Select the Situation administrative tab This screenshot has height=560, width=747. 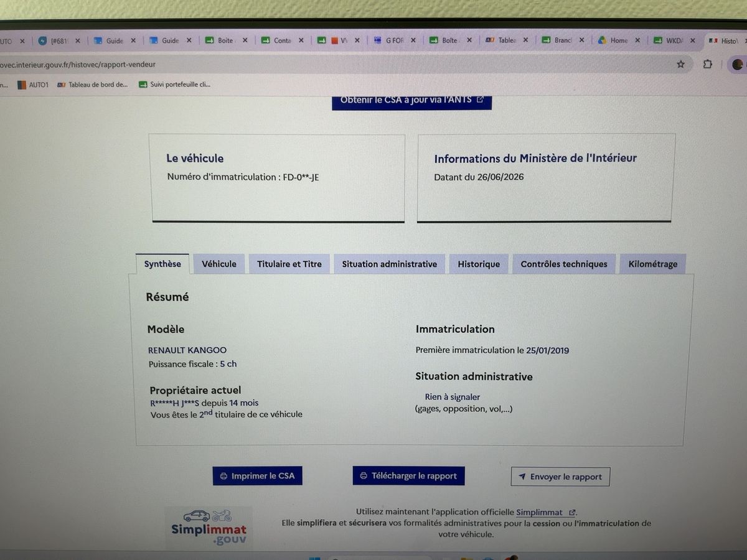coord(390,264)
